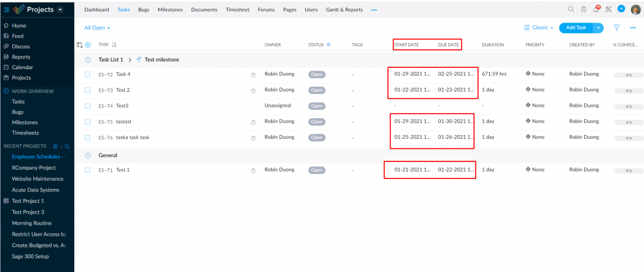Click the timer icon on Test 2 row

click(x=253, y=90)
